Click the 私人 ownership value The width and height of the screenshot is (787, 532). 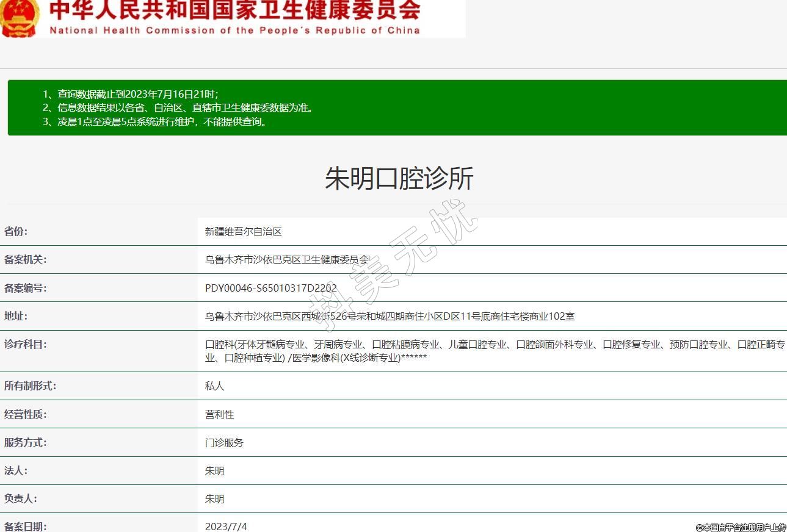(x=214, y=386)
